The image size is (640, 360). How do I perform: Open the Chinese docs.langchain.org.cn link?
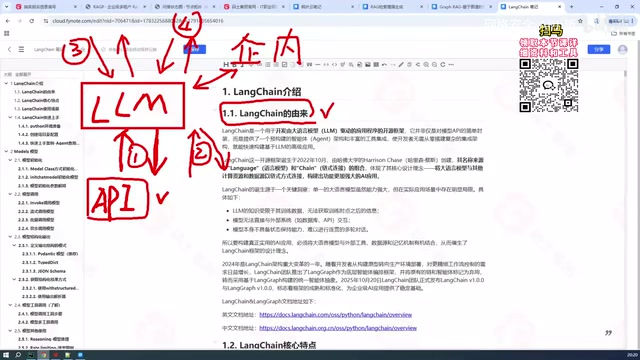pyautogui.click(x=338, y=328)
